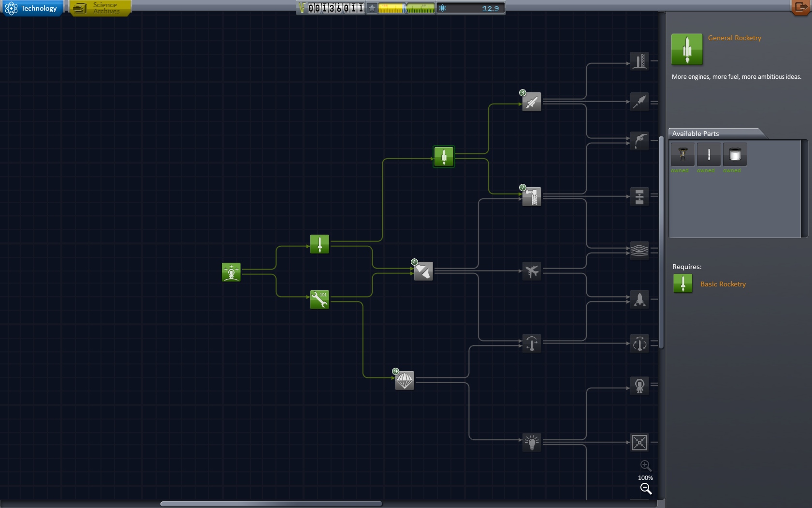Image resolution: width=812 pixels, height=508 pixels.
Task: Select the Propulsion Systems engine node
Action: [x=639, y=102]
